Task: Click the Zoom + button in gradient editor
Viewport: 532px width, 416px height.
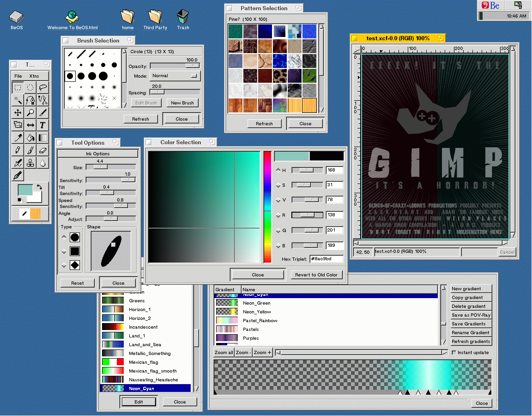Action: click(x=263, y=353)
